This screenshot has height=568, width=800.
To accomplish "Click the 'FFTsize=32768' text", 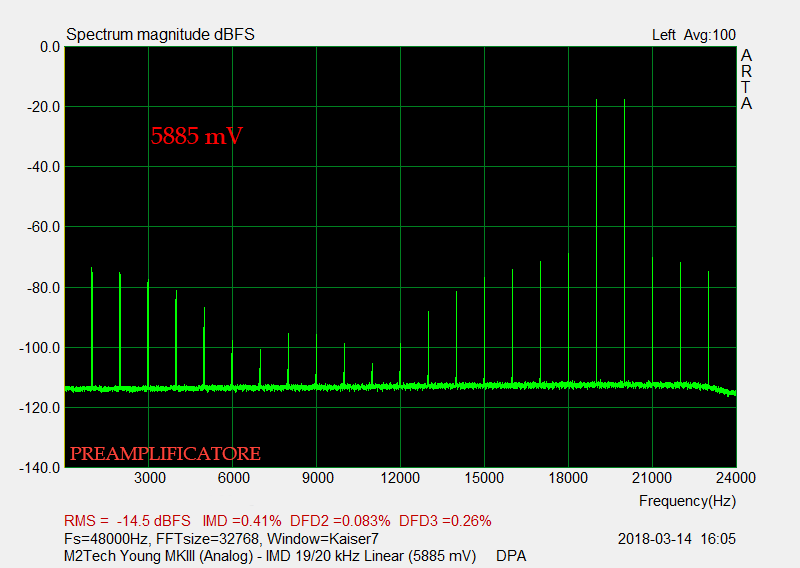I will (x=207, y=538).
